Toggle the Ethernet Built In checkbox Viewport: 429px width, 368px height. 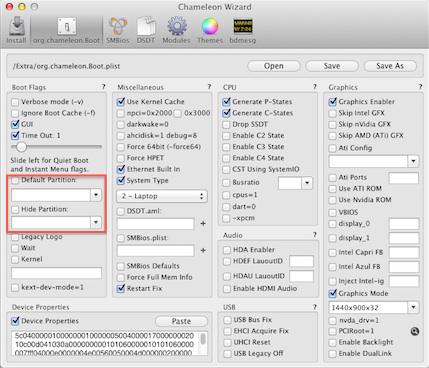pos(121,169)
